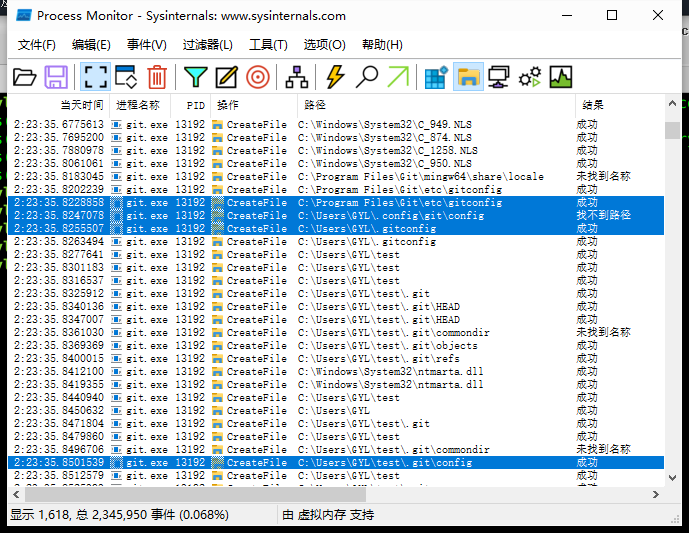
Task: Click the Save toolbar icon
Action: pyautogui.click(x=56, y=77)
